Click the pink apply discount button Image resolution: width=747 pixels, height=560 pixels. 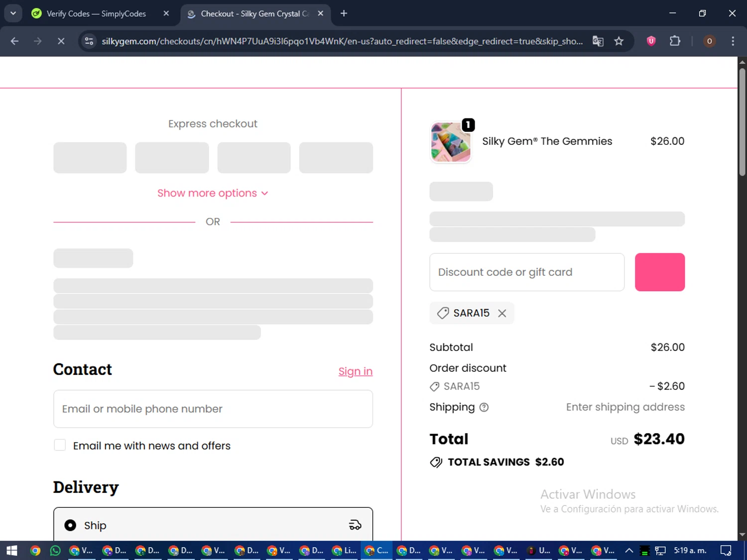660,272
